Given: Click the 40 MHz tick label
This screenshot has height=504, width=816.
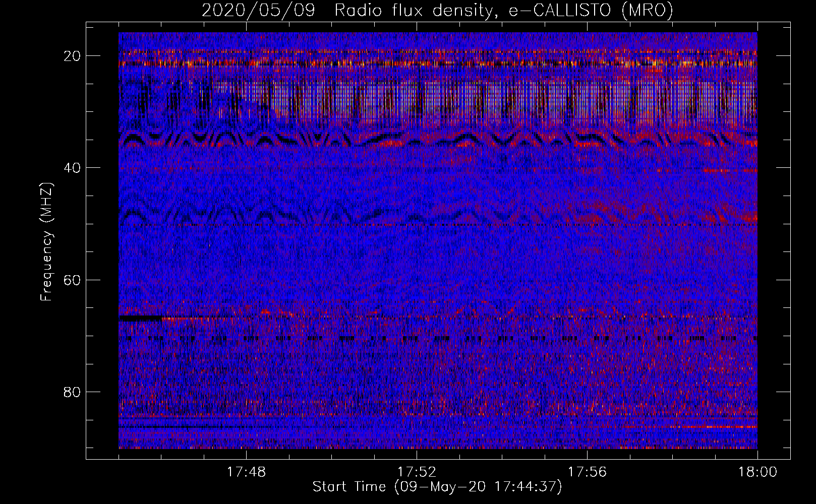Looking at the screenshot, I should tap(73, 168).
